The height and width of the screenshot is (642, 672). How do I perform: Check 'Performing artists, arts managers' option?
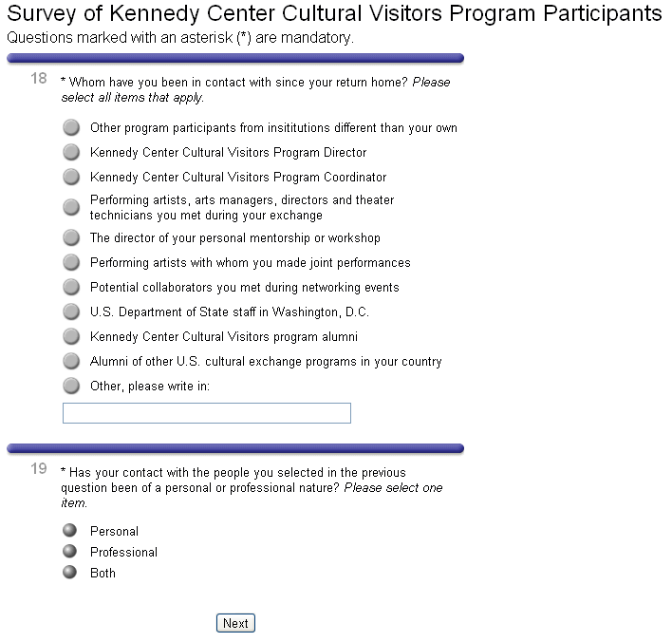pos(71,207)
